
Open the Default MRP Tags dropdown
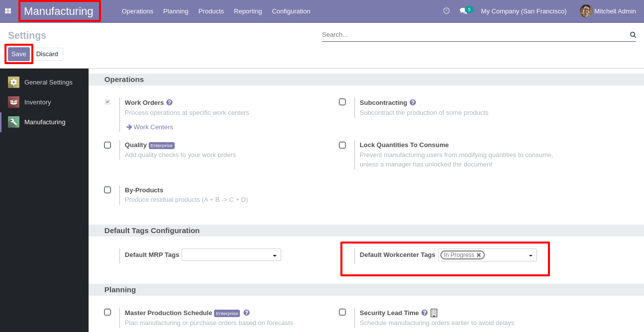(x=231, y=255)
